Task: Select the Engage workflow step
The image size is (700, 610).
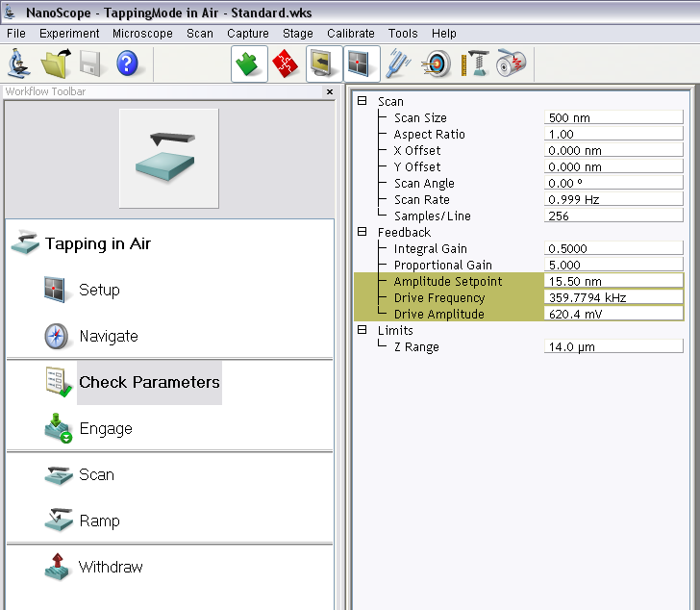Action: click(105, 429)
